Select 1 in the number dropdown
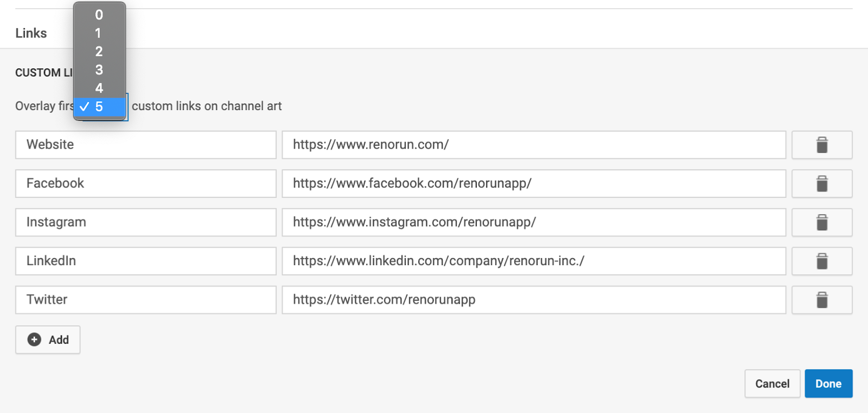Image resolution: width=868 pixels, height=413 pixels. 99,34
